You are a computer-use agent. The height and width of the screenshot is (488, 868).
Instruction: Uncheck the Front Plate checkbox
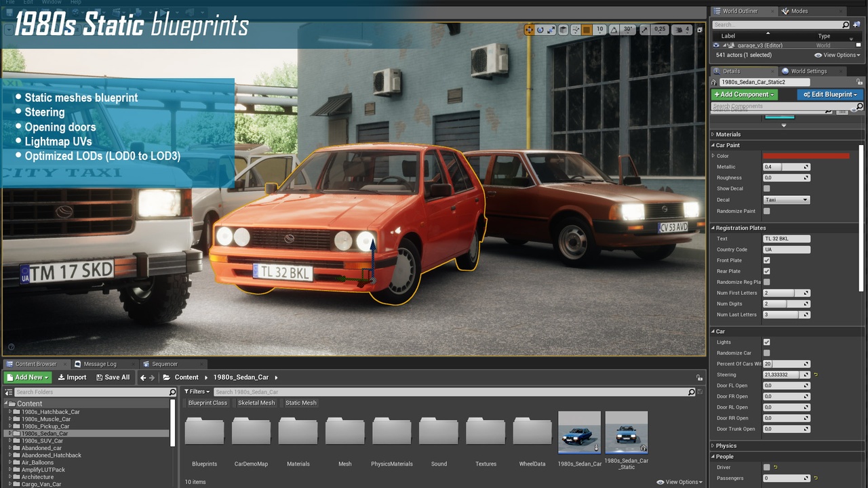click(x=766, y=260)
